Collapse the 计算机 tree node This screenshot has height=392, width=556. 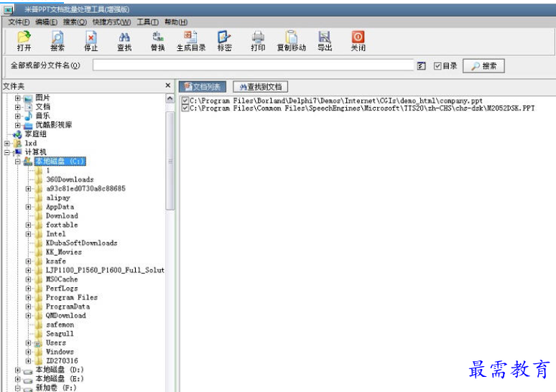tap(6, 152)
